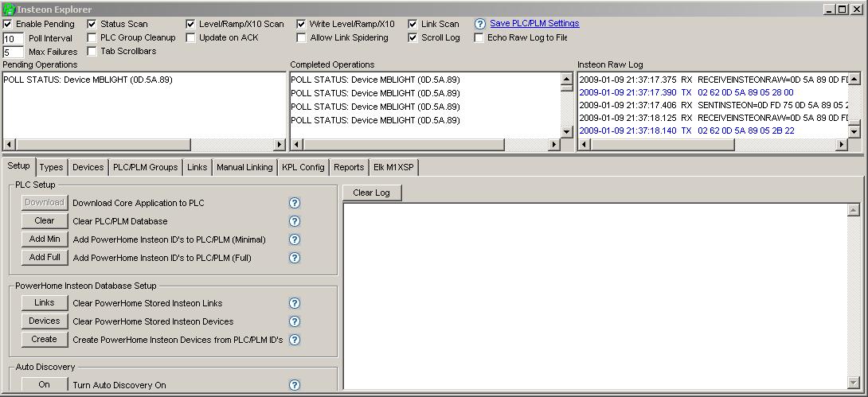The width and height of the screenshot is (868, 397).
Task: Enable Update on ACK
Action: pos(190,37)
